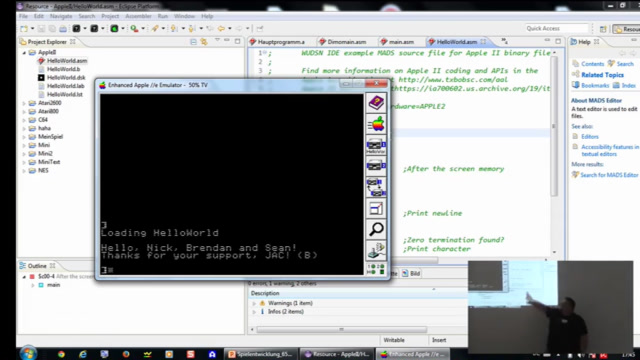Select HelloWorld.lst file in tree
640x360 pixels.
pyautogui.click(x=64, y=94)
